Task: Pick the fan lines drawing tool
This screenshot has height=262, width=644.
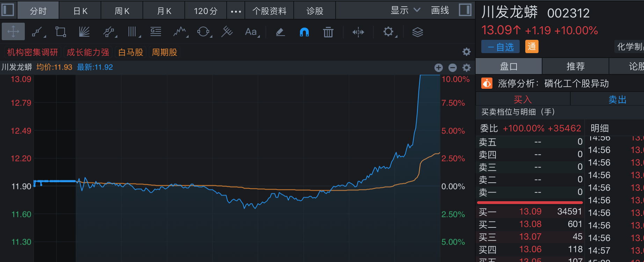Action: click(84, 32)
